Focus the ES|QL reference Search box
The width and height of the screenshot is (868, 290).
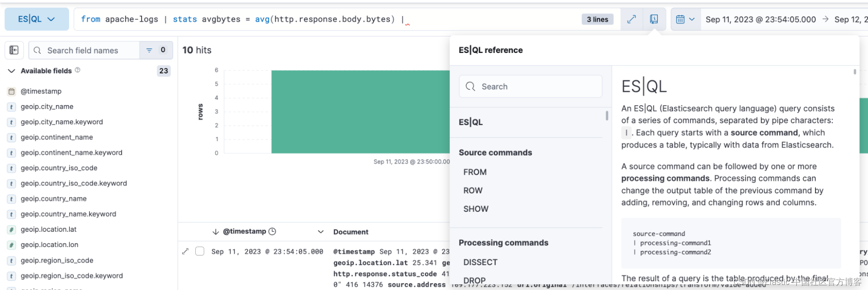tap(531, 86)
